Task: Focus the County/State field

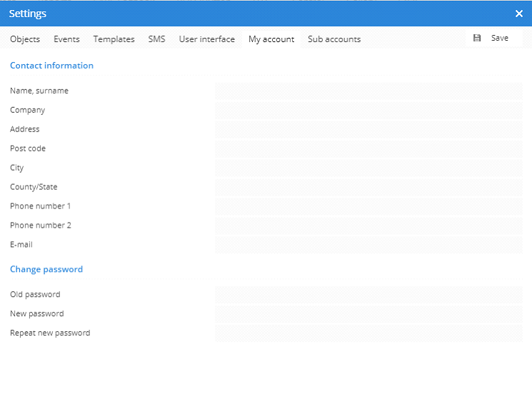Action: [368, 188]
